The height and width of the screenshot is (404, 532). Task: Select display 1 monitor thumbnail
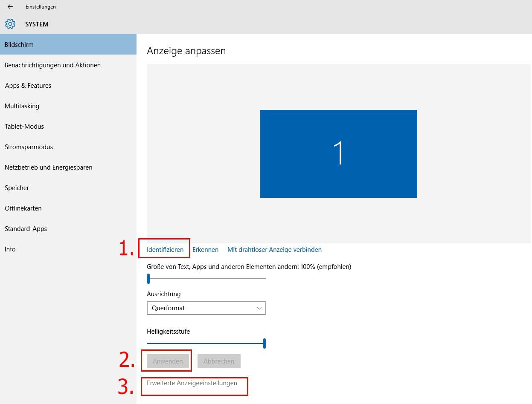click(338, 154)
